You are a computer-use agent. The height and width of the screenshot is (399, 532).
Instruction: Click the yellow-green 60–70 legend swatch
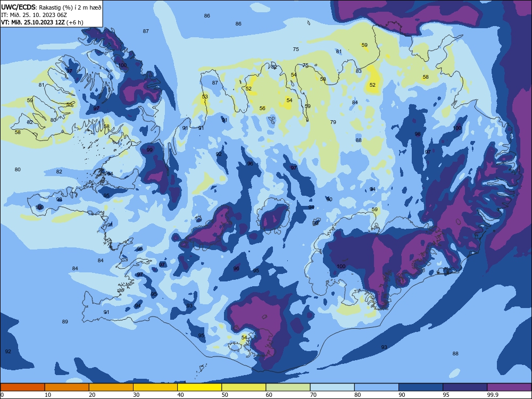tap(288, 387)
